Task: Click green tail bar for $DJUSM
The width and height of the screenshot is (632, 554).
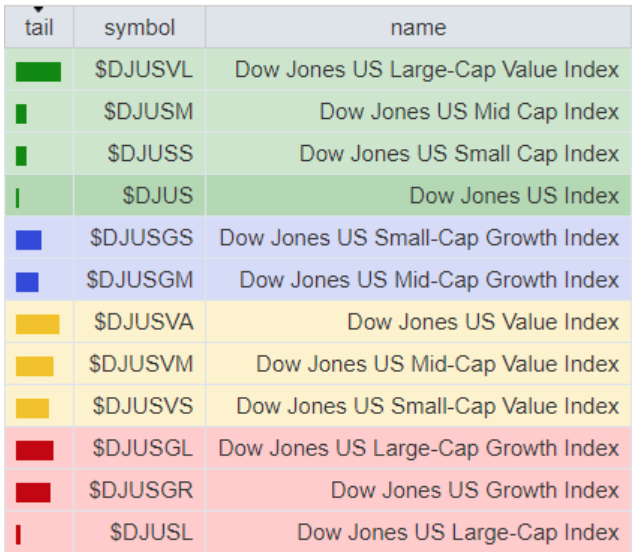Action: (21, 114)
